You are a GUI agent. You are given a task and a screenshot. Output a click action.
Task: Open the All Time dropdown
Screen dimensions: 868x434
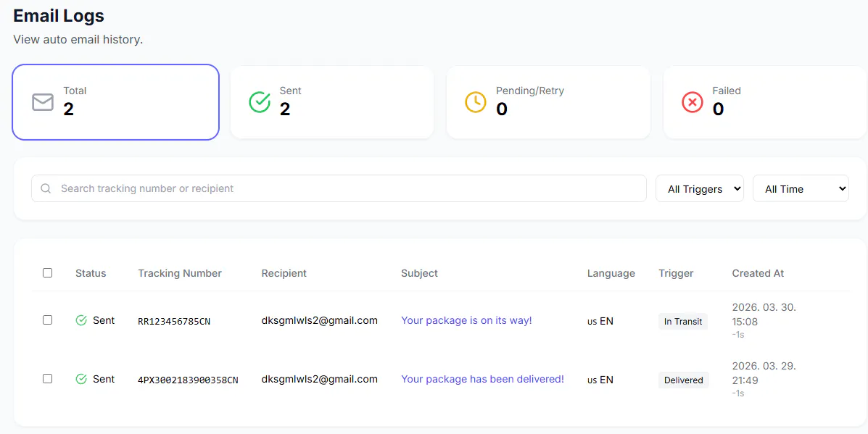[801, 188]
